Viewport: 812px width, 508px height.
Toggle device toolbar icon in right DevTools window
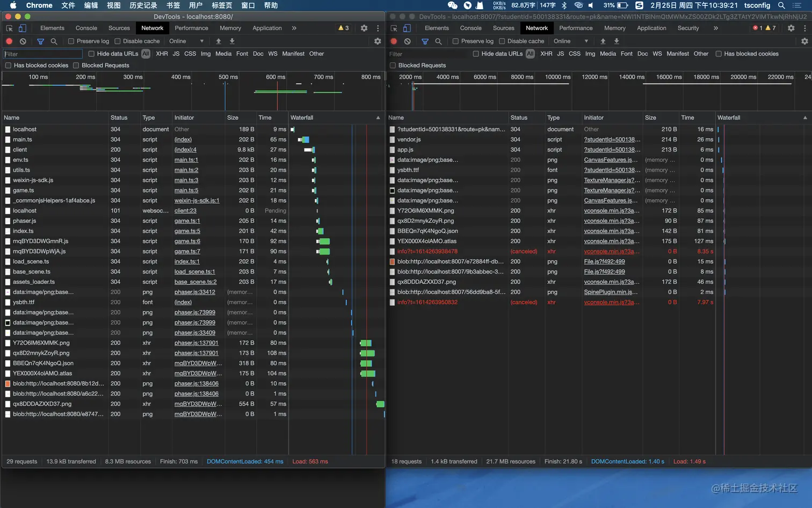click(x=407, y=28)
